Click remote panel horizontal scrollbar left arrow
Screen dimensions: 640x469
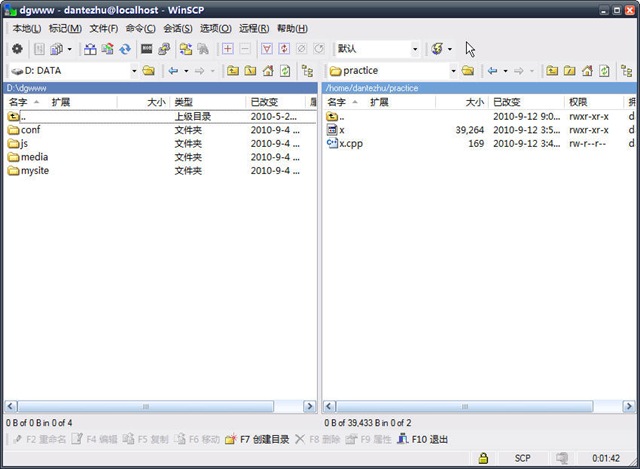point(329,406)
